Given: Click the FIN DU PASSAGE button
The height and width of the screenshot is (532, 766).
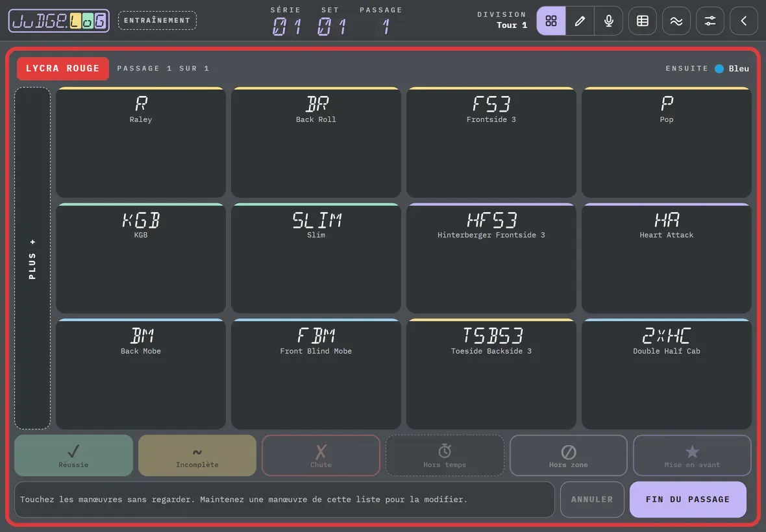Looking at the screenshot, I should 688,500.
